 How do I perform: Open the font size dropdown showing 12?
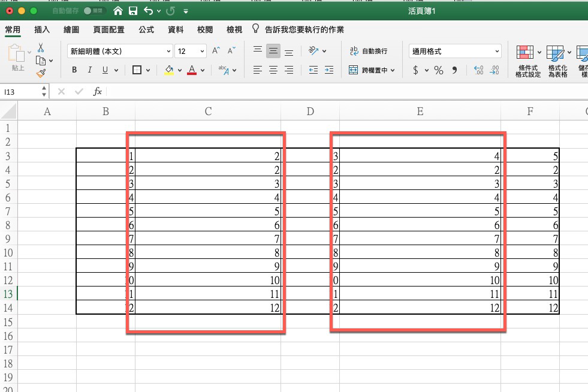(x=191, y=51)
